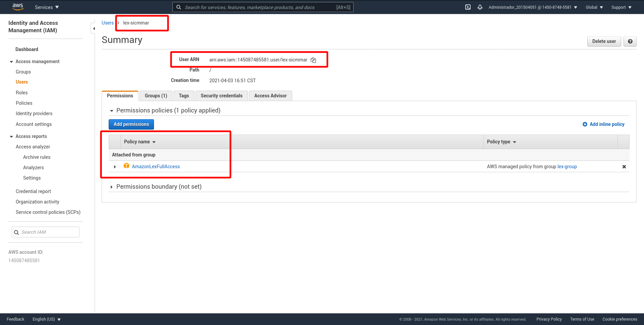Sort by the Policy name column
This screenshot has width=644, height=325.
coord(140,142)
